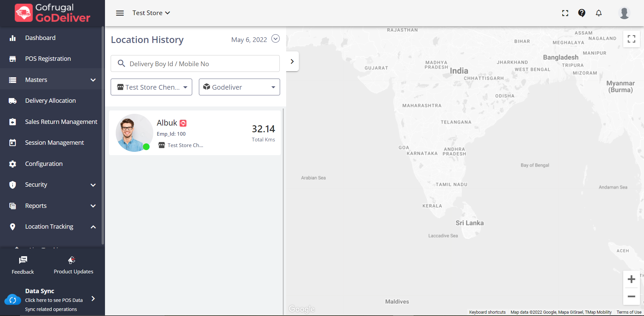Click the Gofrugal GoDeliver logo
The image size is (644, 316).
coord(53,13)
